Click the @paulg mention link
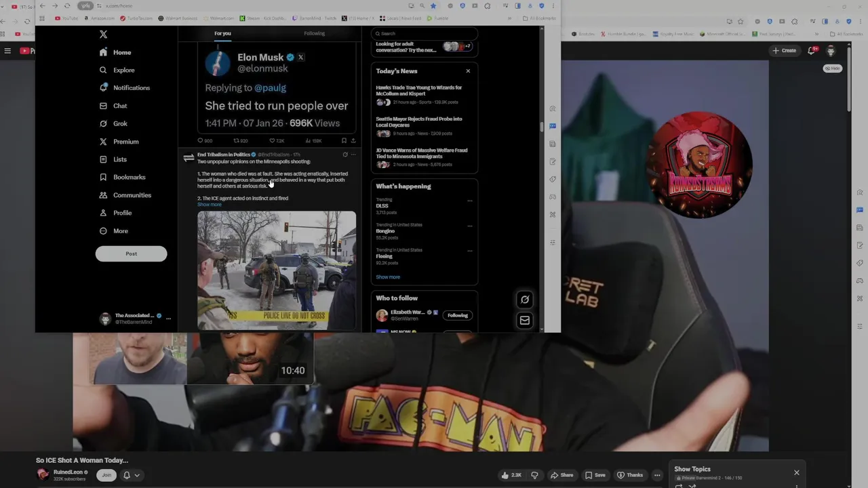 point(270,88)
